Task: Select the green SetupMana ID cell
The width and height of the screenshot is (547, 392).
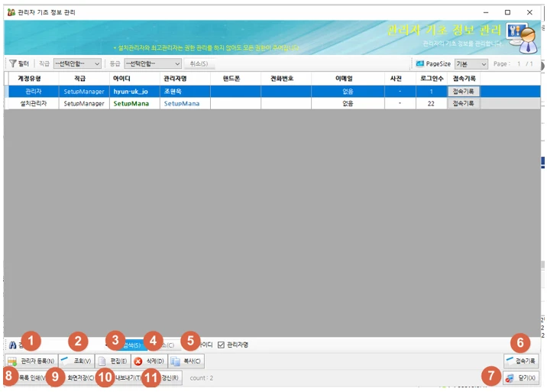Action: 134,103
